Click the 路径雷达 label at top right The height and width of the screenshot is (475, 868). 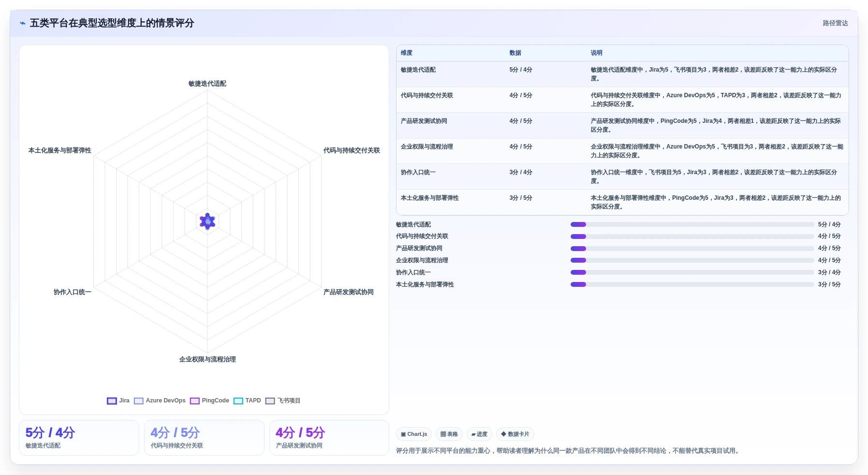point(835,23)
